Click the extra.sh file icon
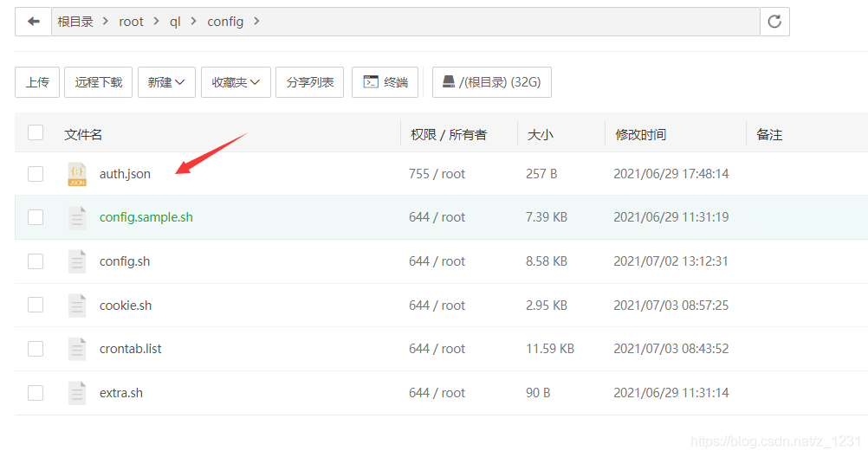Viewport: 868px width, 457px height. (x=77, y=393)
